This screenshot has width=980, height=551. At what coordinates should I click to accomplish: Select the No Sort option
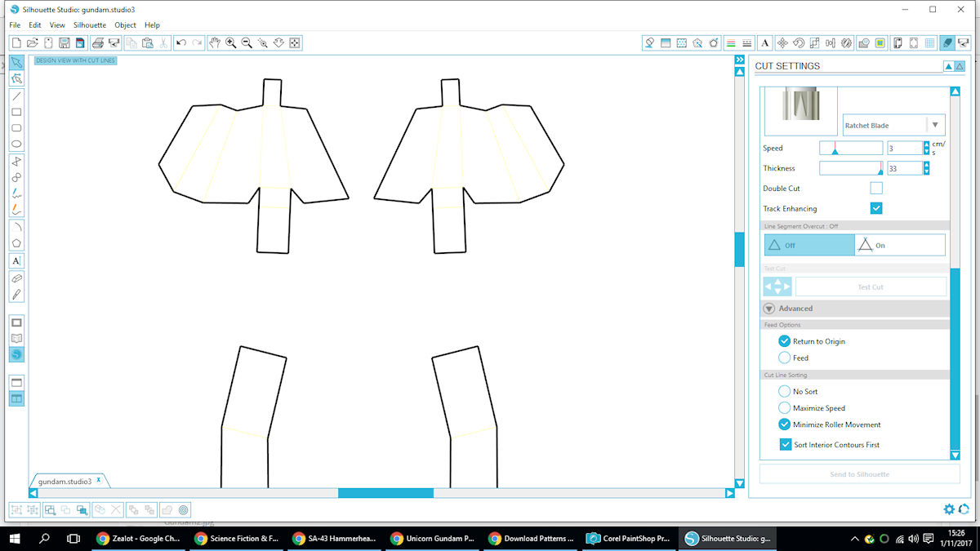pos(784,391)
